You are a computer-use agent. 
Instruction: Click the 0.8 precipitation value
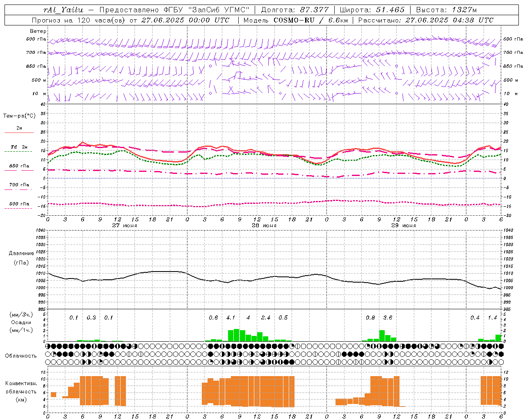click(x=370, y=318)
